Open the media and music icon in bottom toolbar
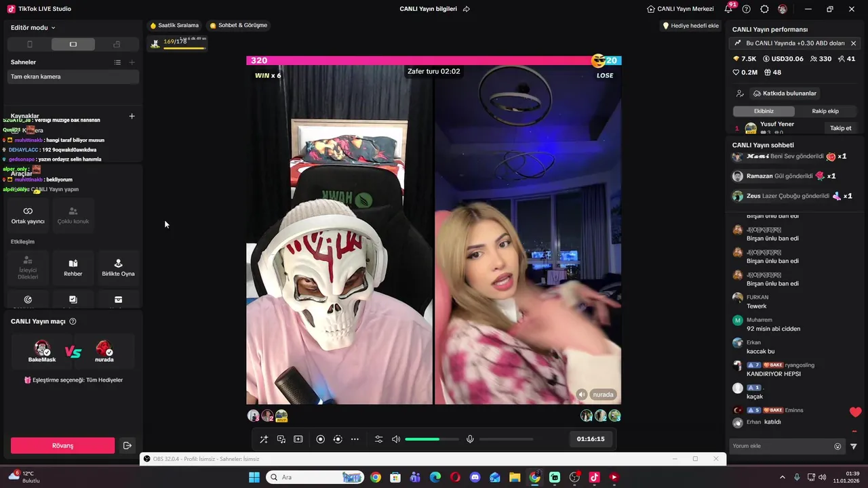 tap(281, 439)
